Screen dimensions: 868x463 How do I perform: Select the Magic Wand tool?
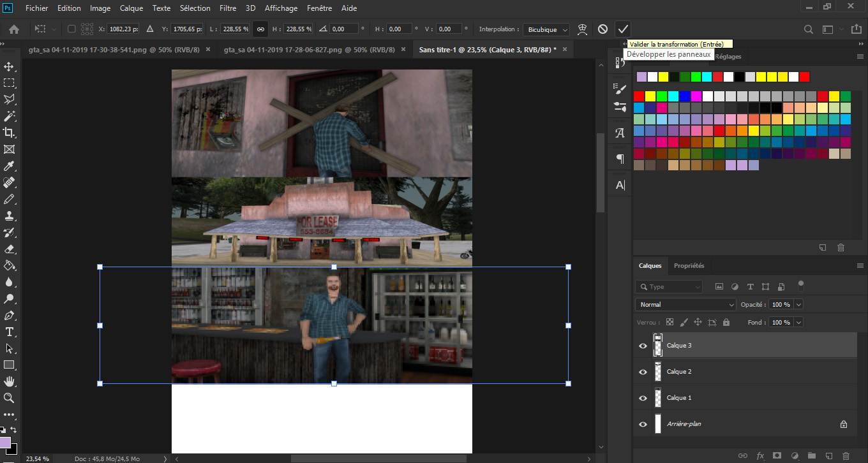point(10,116)
